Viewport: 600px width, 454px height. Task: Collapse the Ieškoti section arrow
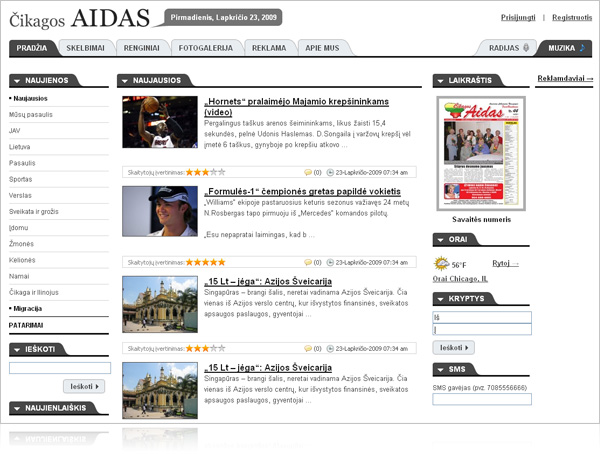[17, 350]
